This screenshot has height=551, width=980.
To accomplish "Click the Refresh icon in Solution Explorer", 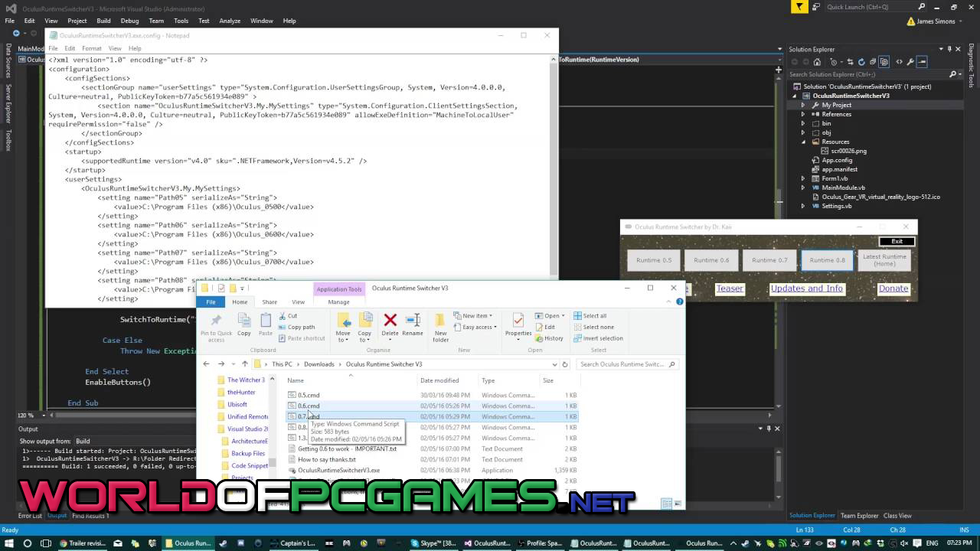I will click(x=861, y=62).
